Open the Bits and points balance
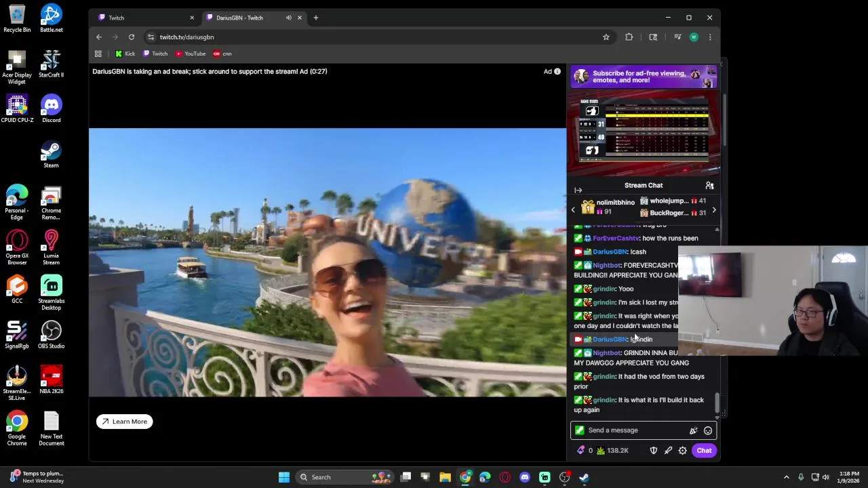This screenshot has width=868, height=488. coord(602,451)
